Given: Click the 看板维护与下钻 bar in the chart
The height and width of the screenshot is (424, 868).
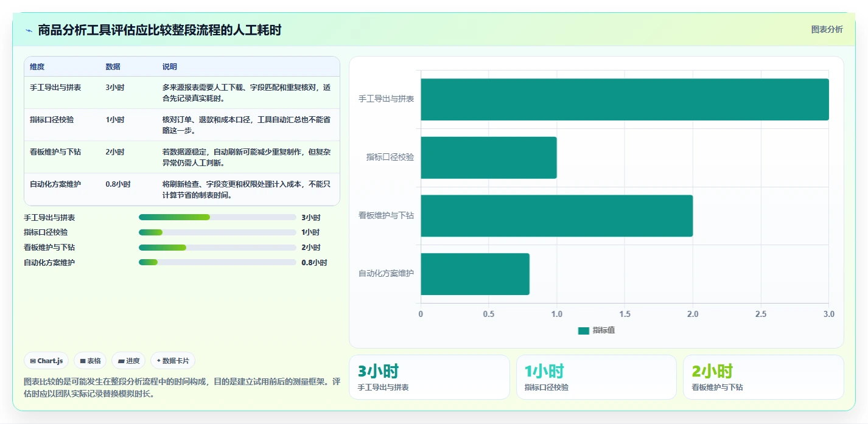Looking at the screenshot, I should pos(556,215).
